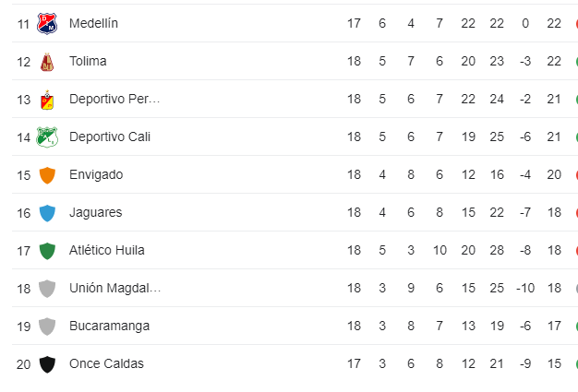Click the Deportivo Pereira crest icon
Viewport: 578px width, 392px height.
tap(47, 100)
